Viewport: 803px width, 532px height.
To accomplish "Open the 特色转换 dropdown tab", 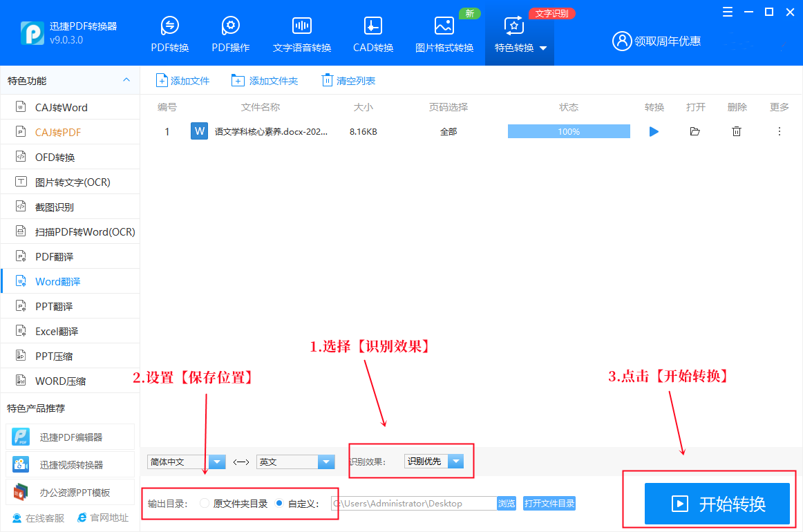I will pos(519,35).
